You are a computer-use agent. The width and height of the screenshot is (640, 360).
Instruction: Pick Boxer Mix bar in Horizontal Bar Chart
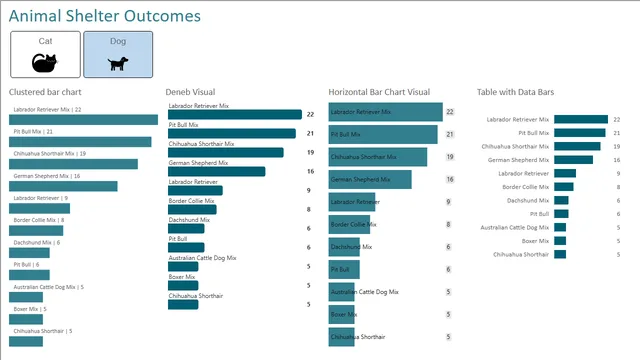click(341, 314)
